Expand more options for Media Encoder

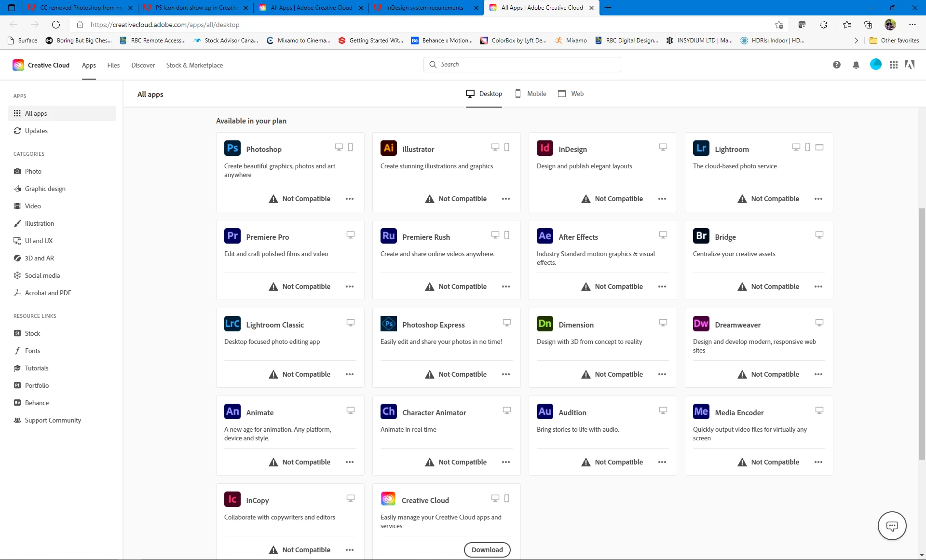pyautogui.click(x=818, y=462)
